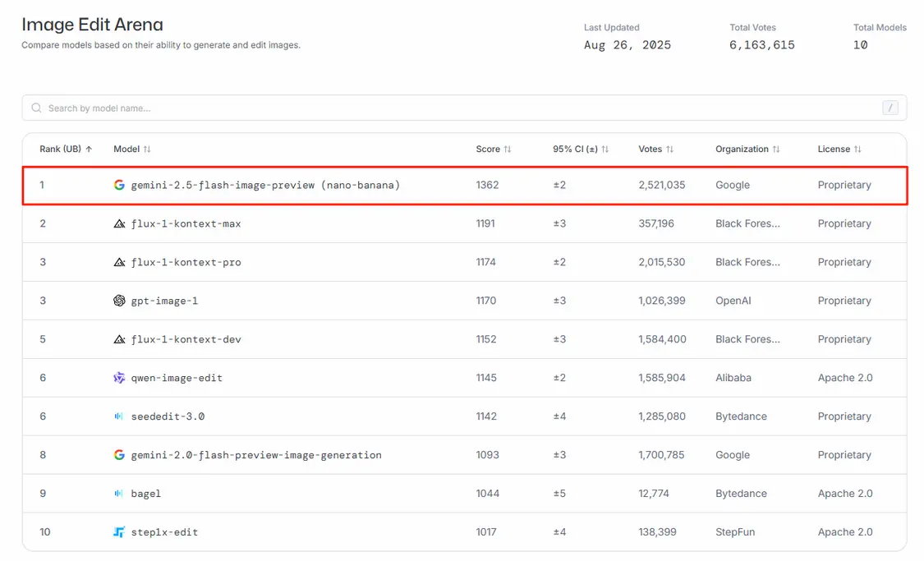Open the flux-1-kontext-pro model entry

click(x=186, y=263)
